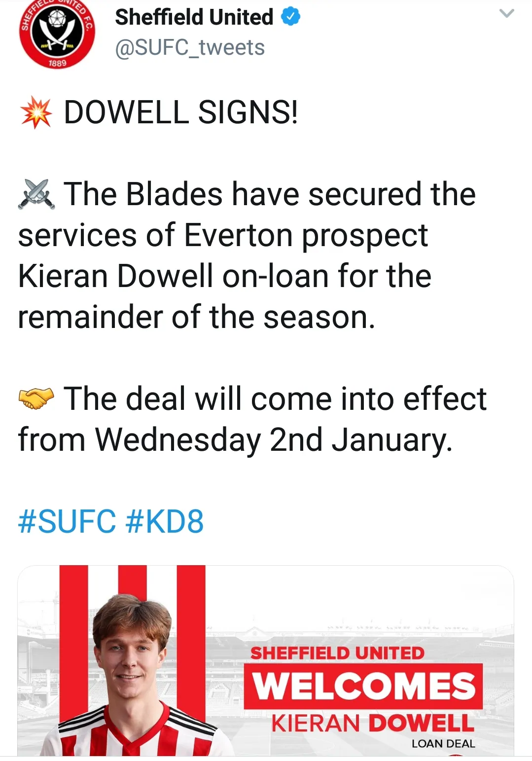Open the #KD8 hashtag

(x=165, y=521)
